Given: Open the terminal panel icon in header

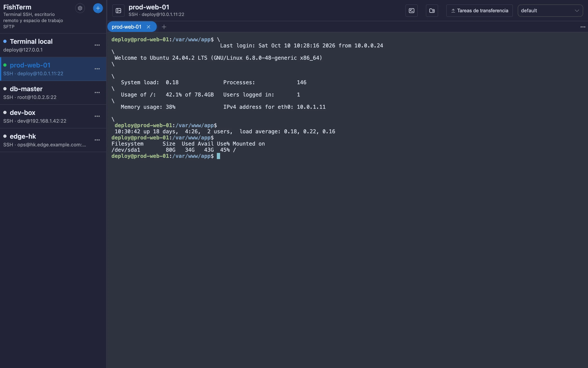Looking at the screenshot, I should pyautogui.click(x=411, y=11).
